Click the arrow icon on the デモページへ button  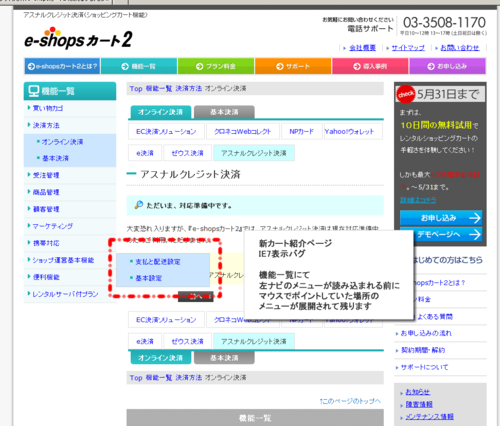(475, 235)
